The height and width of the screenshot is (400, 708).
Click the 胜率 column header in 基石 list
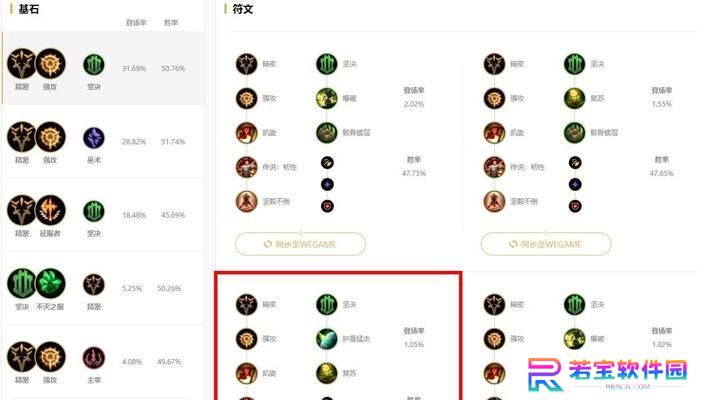[171, 23]
